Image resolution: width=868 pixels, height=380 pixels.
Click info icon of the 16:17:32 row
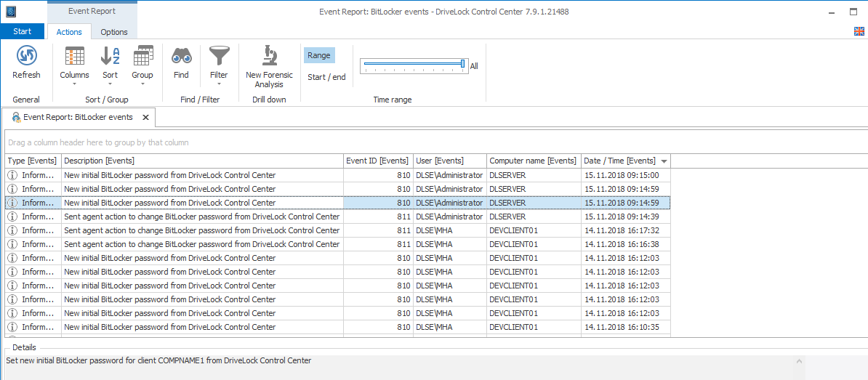[12, 230]
